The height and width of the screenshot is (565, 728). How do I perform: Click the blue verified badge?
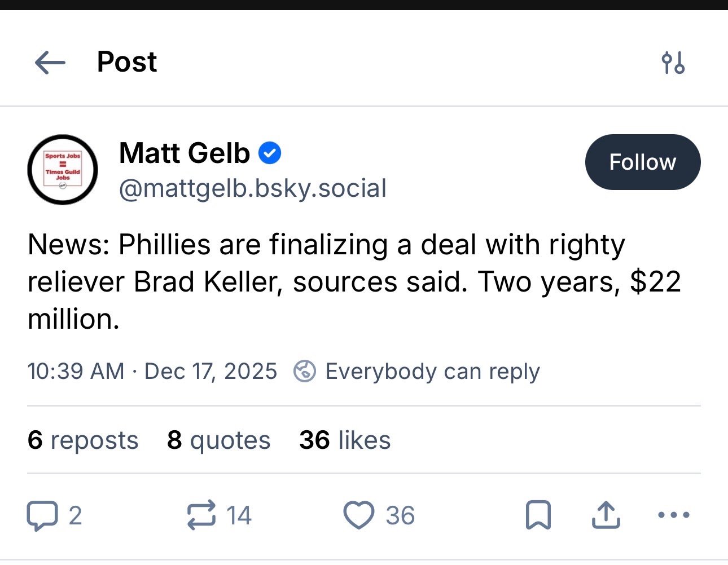pos(270,153)
